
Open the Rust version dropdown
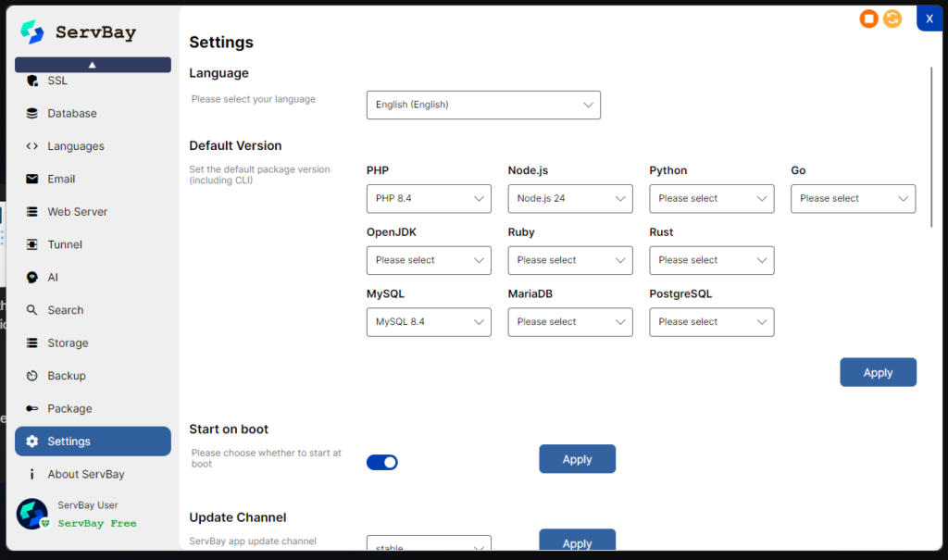click(712, 260)
